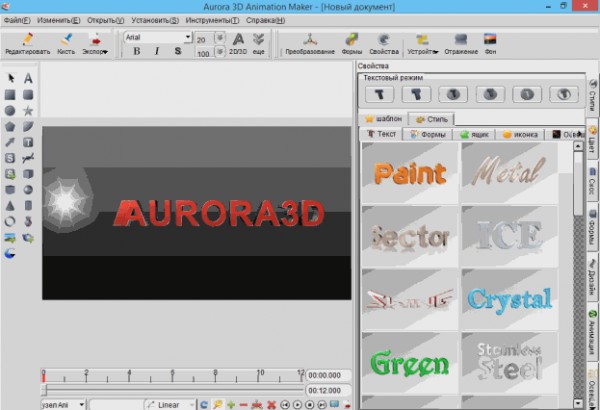The image size is (600, 410).
Task: Select the pentagon shape tool
Action: 10,126
